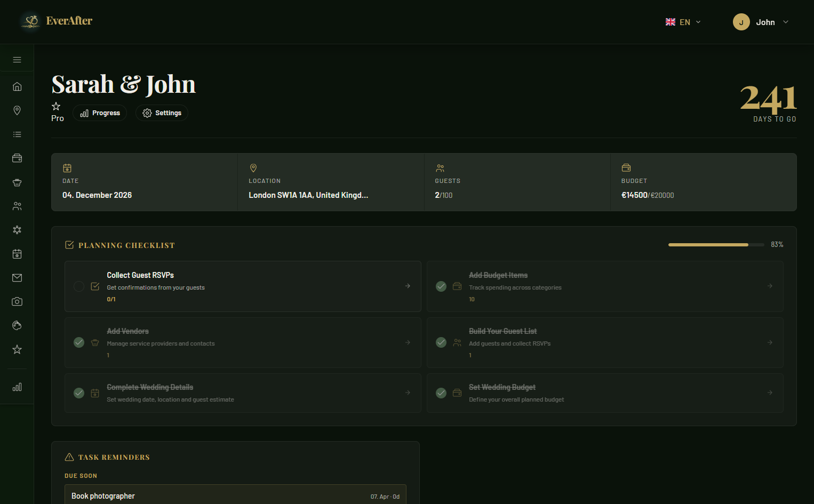Open the camera photos sidebar icon
This screenshot has width=814, height=504.
[x=17, y=302]
